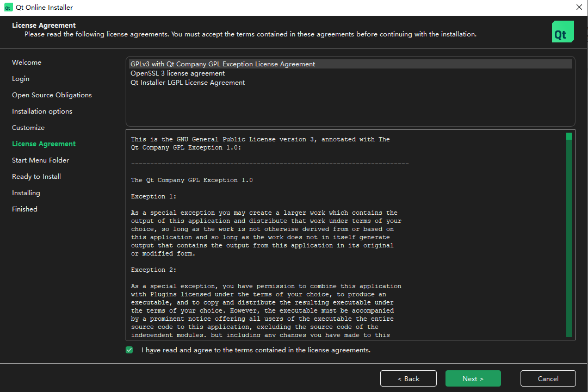Cancel the installation
This screenshot has height=392, width=588.
[x=548, y=378]
